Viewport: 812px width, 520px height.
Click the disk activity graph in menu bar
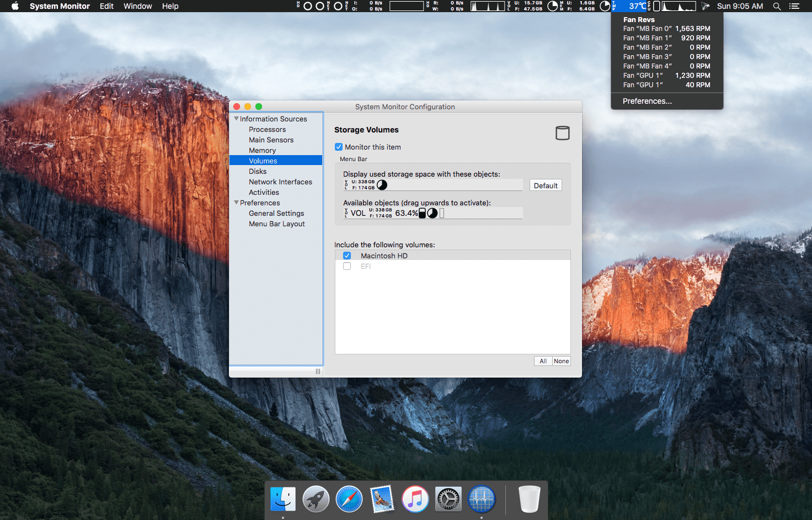(x=488, y=6)
